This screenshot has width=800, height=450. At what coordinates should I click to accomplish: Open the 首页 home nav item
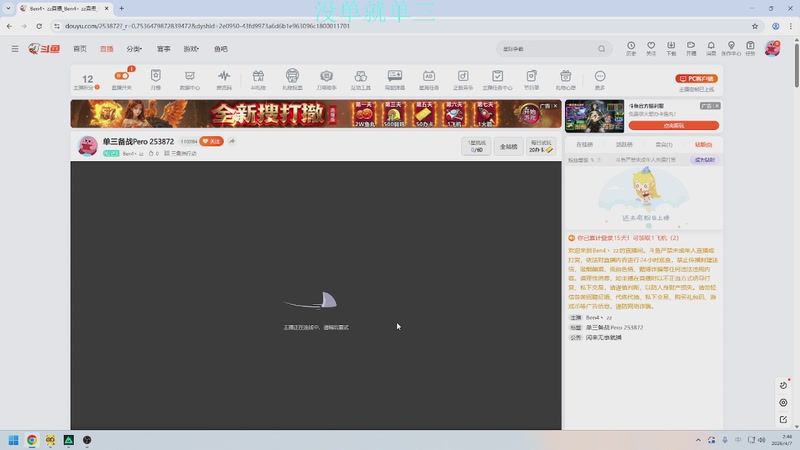point(80,49)
